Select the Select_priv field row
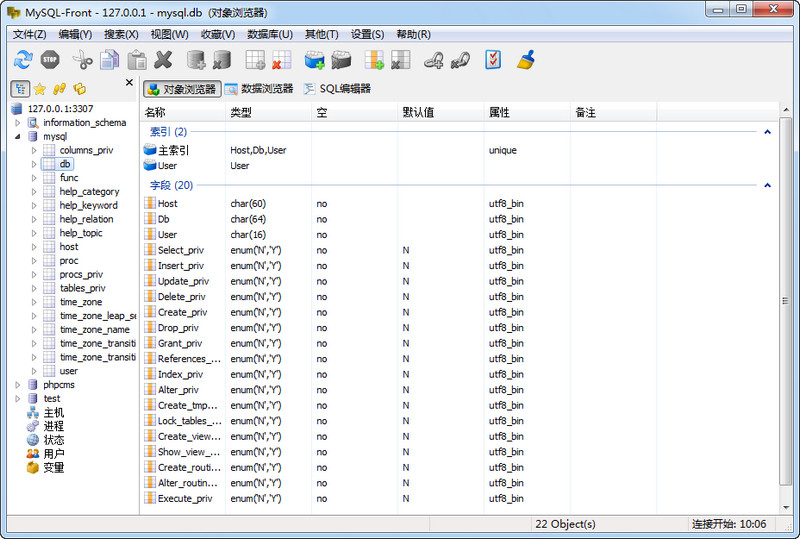The height and width of the screenshot is (539, 800). (459, 250)
